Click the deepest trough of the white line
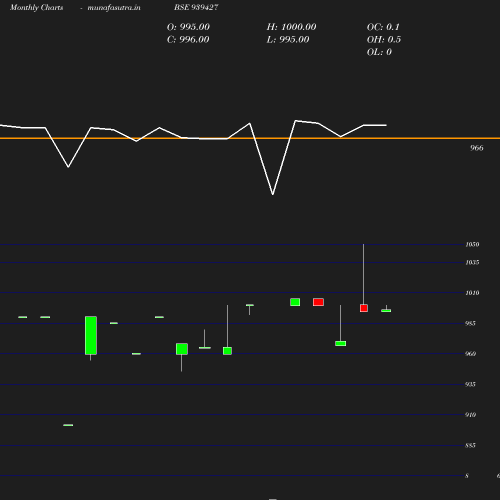 pyautogui.click(x=273, y=194)
